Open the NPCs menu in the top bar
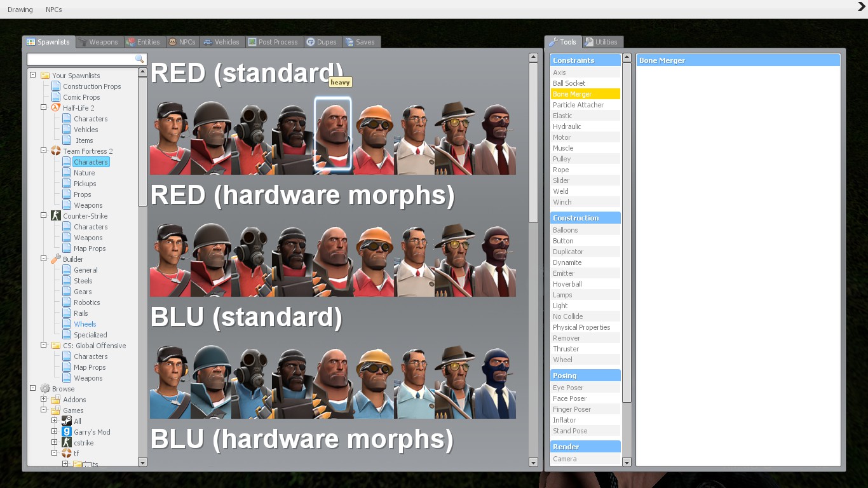This screenshot has height=488, width=868. coord(54,10)
